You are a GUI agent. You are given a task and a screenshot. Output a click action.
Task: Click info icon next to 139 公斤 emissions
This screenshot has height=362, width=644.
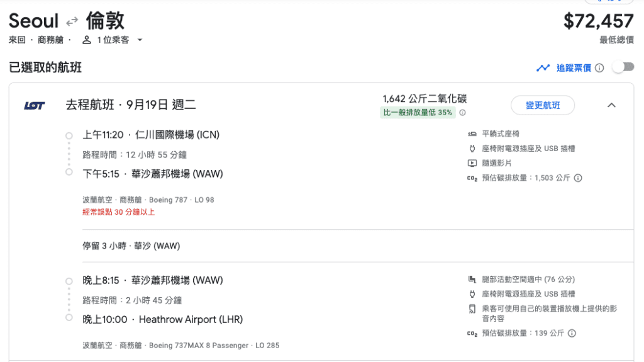[x=572, y=333]
